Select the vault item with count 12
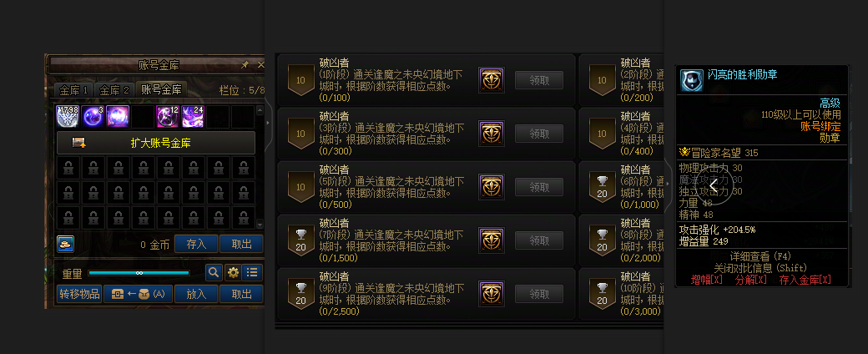 tap(168, 117)
